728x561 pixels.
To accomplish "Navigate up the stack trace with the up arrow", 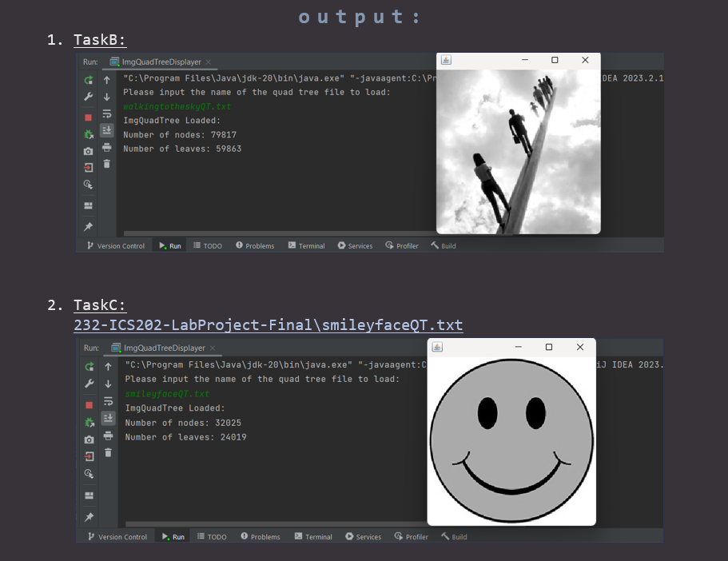I will (106, 80).
